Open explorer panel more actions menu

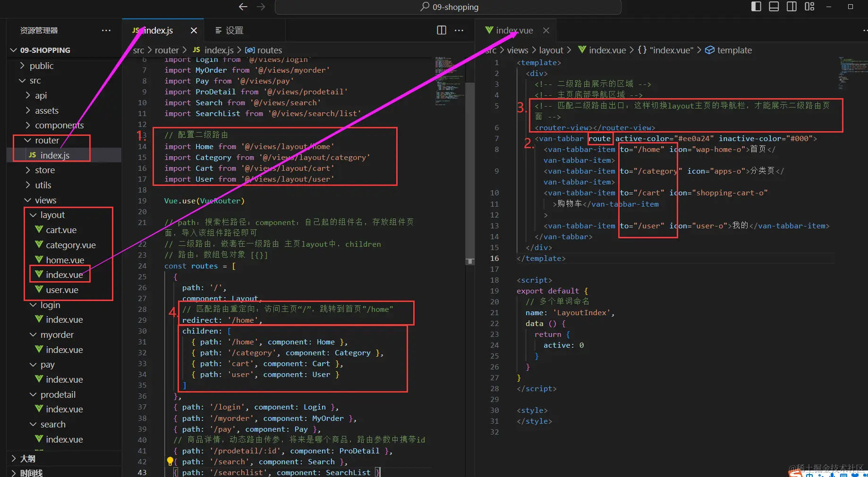click(x=106, y=30)
